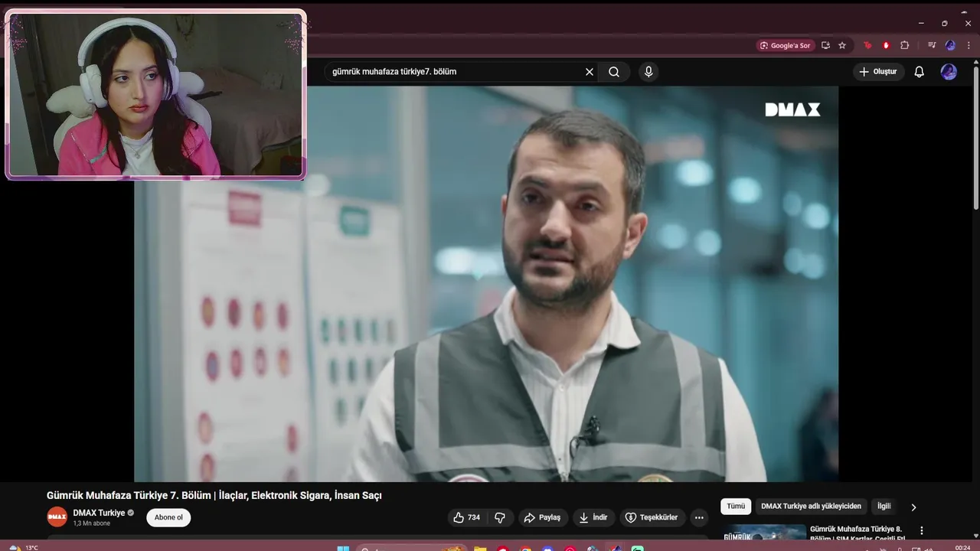Open the Oluştur create menu
The image size is (980, 551).
click(878, 72)
